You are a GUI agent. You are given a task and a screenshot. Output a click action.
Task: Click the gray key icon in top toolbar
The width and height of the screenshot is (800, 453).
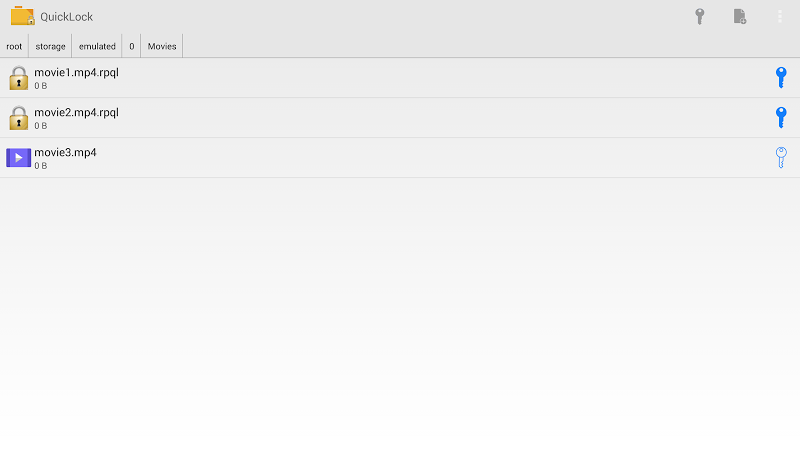point(700,16)
